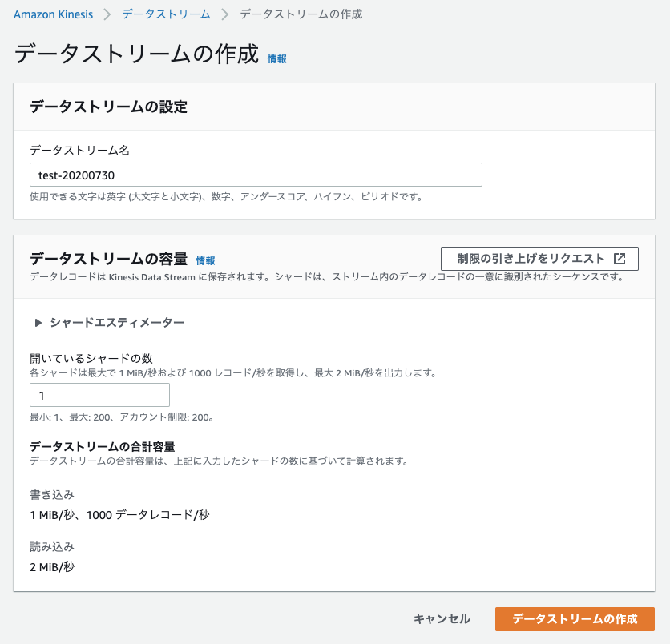Viewport: 670px width, 644px height.
Task: Click the chevron after データストリーム breadcrumb
Action: [224, 14]
